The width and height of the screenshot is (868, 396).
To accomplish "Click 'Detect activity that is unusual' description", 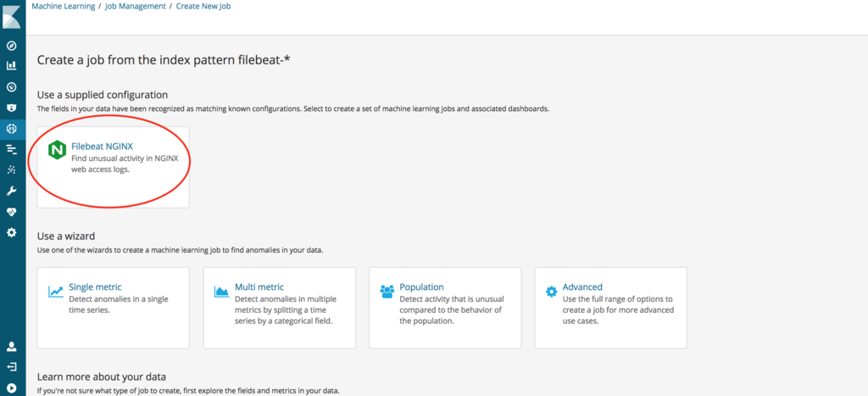I will click(452, 310).
